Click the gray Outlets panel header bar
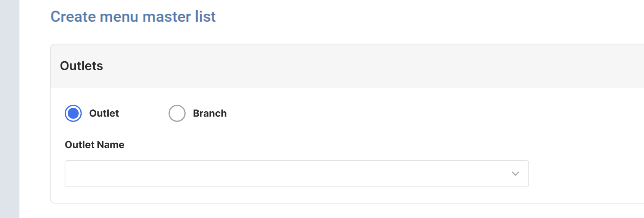Viewport: 644px width, 218px height. tap(343, 66)
